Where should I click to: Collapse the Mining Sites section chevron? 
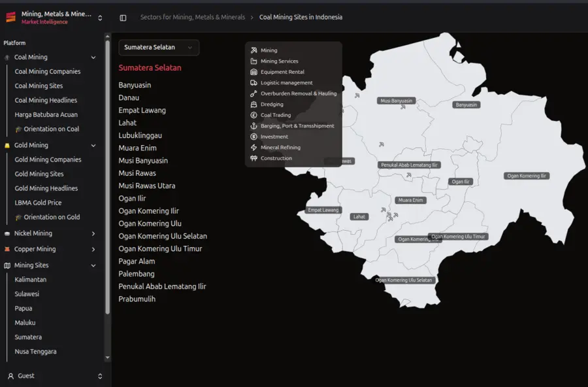(x=93, y=265)
